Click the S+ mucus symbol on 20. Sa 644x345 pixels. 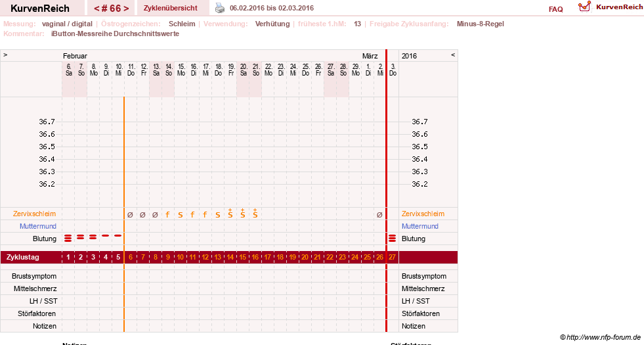coord(243,213)
